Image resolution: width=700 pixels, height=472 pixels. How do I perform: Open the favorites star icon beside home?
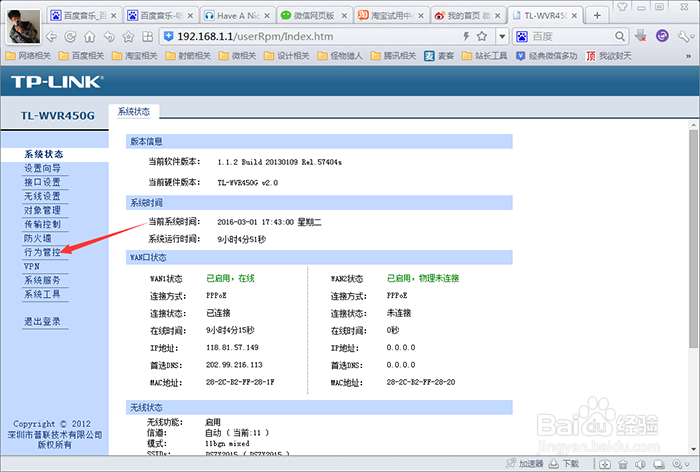pyautogui.click(x=129, y=37)
